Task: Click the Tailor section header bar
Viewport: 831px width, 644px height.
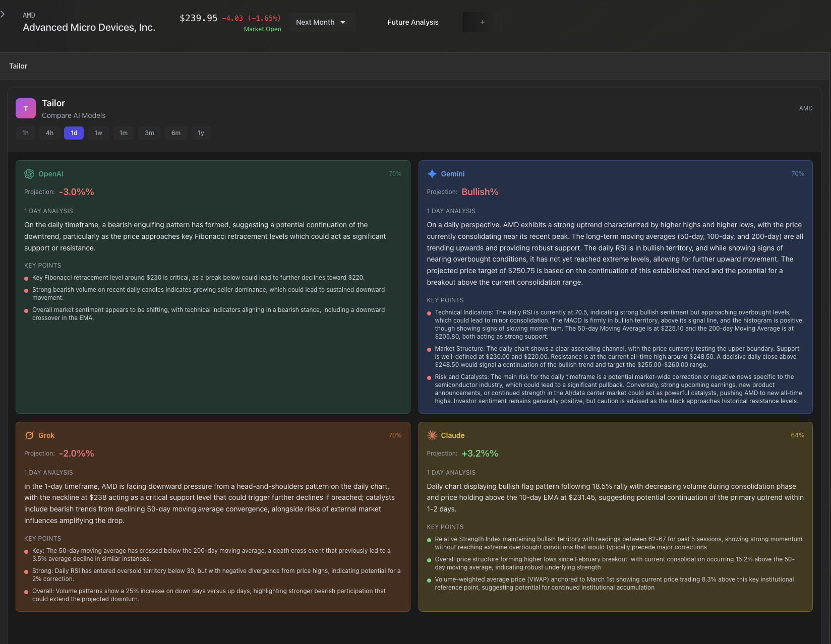Action: tap(414, 66)
